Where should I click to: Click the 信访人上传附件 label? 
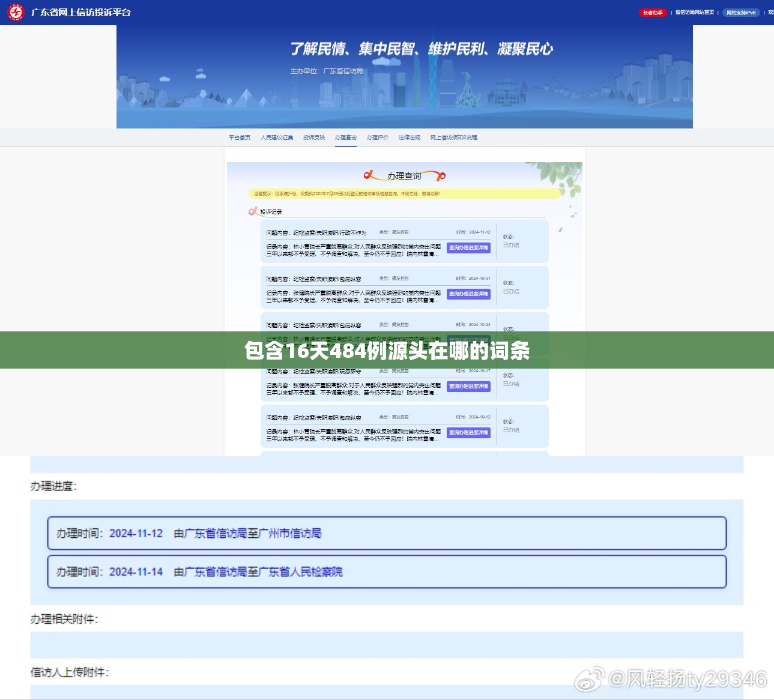pos(70,672)
